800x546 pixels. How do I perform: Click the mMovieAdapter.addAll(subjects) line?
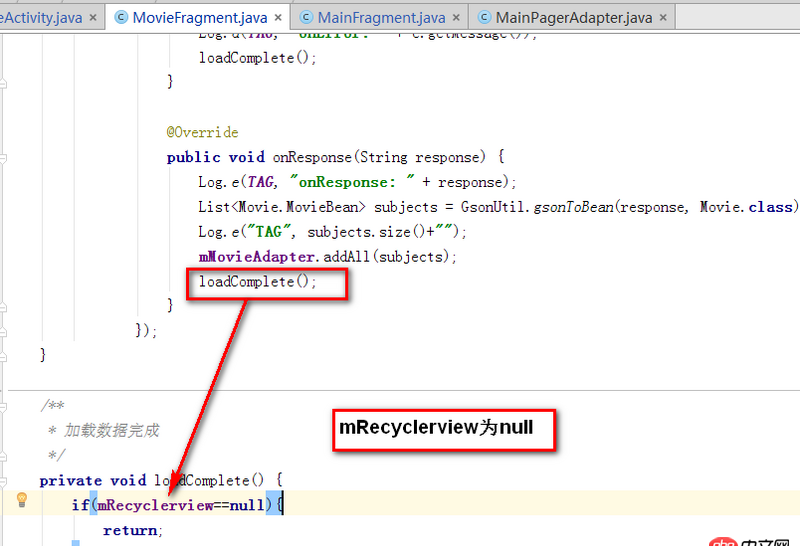(x=328, y=257)
